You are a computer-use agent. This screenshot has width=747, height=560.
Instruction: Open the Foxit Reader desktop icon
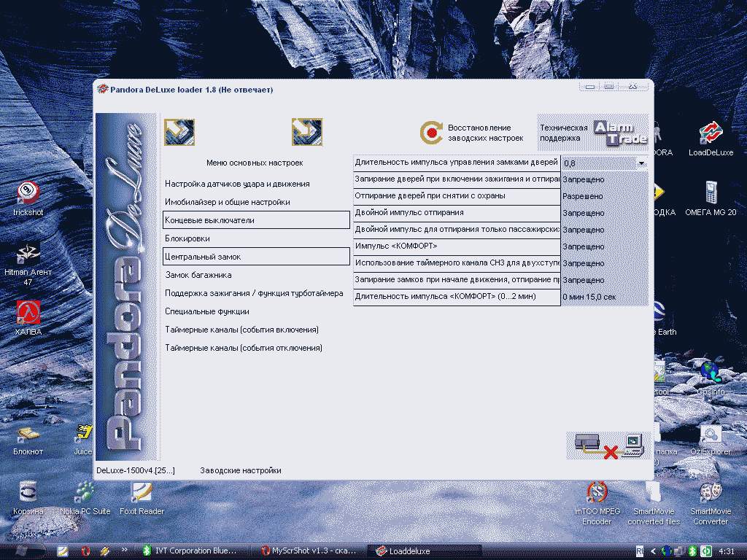click(142, 494)
